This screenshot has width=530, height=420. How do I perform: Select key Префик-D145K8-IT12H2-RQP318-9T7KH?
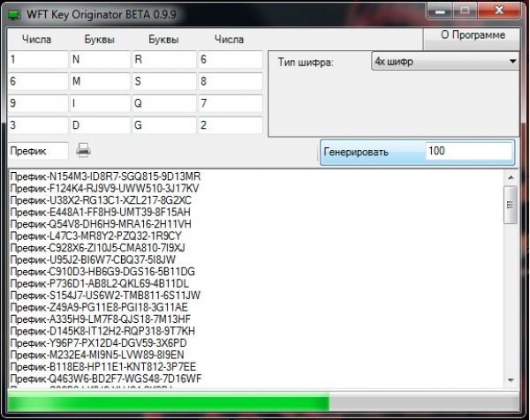(102, 331)
